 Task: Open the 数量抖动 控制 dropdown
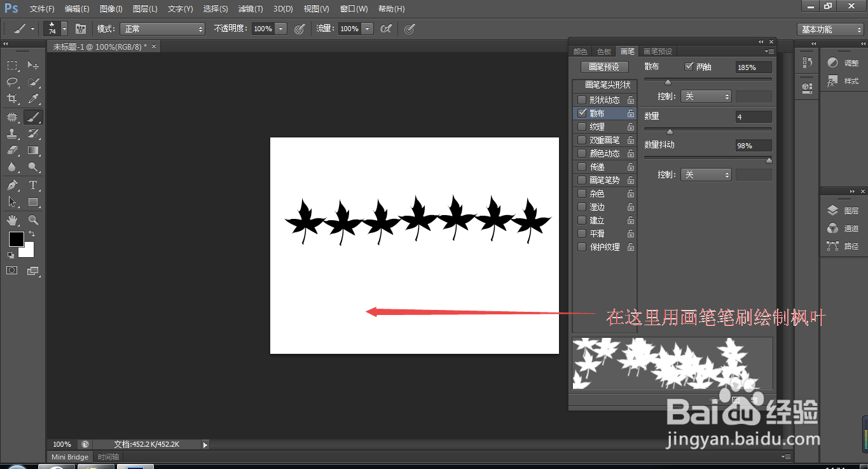click(x=706, y=174)
